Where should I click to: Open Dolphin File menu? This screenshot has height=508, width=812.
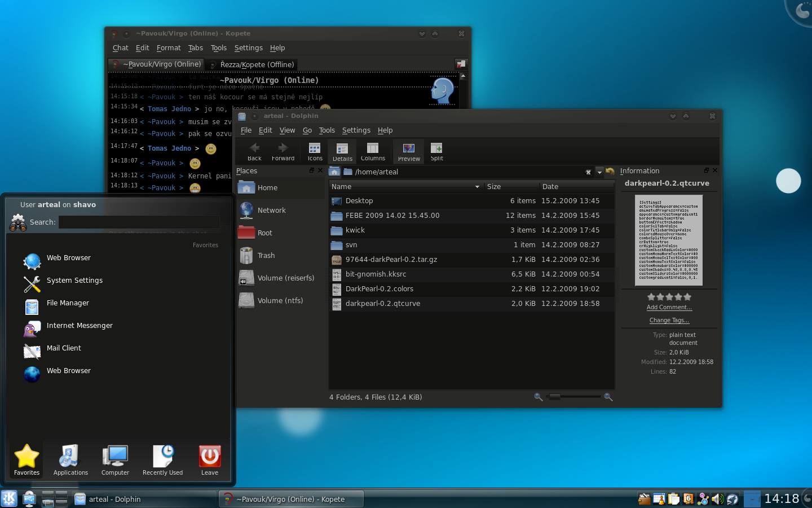coord(246,130)
